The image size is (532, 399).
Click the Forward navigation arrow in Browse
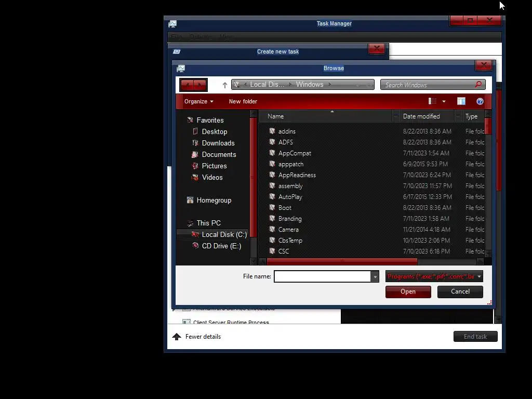(x=200, y=85)
